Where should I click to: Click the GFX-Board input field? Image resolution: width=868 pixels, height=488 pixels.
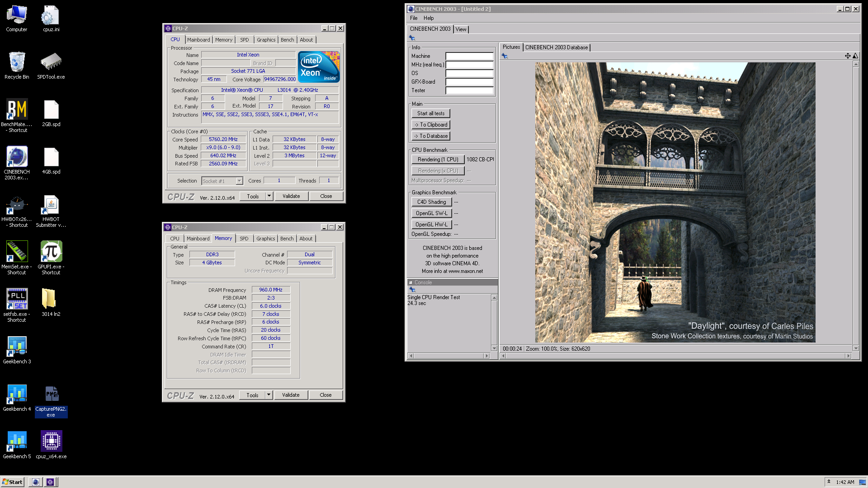tap(469, 82)
